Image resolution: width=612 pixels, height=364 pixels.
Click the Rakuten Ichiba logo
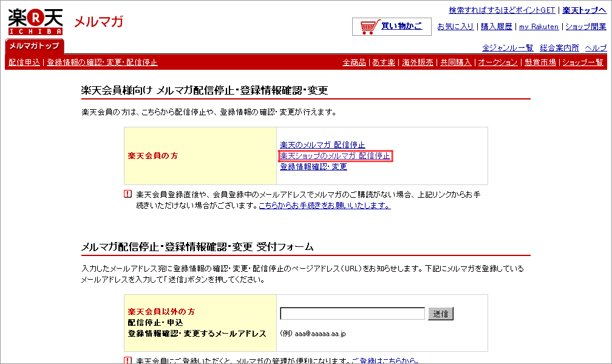35,22
